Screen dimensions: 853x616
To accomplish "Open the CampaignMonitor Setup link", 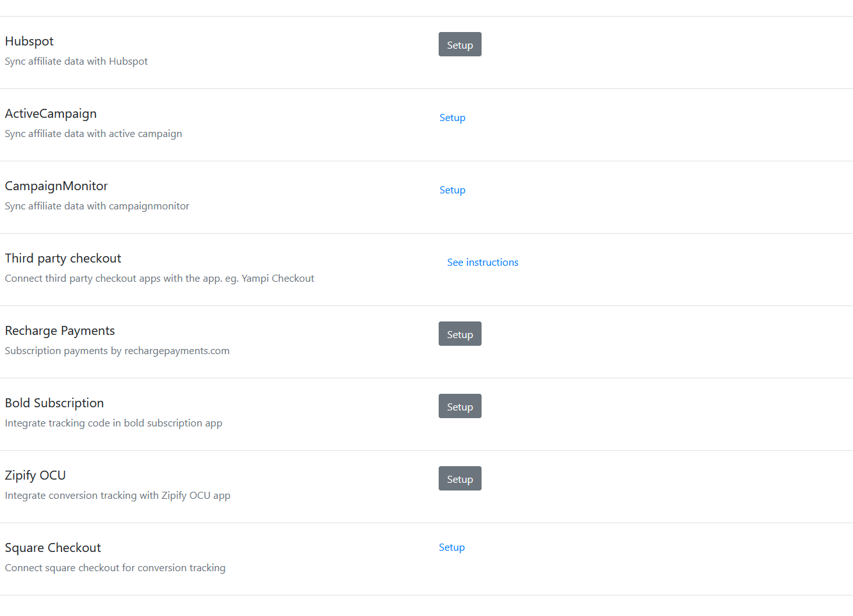I will [452, 190].
